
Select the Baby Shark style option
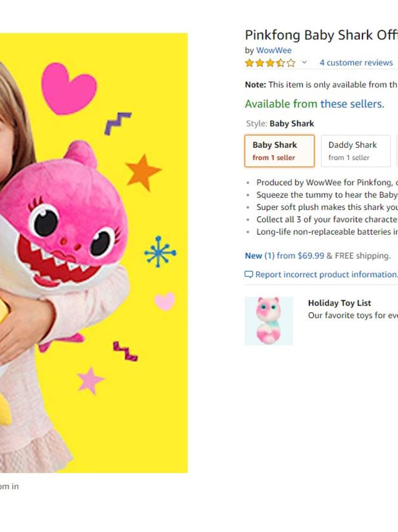tap(279, 151)
